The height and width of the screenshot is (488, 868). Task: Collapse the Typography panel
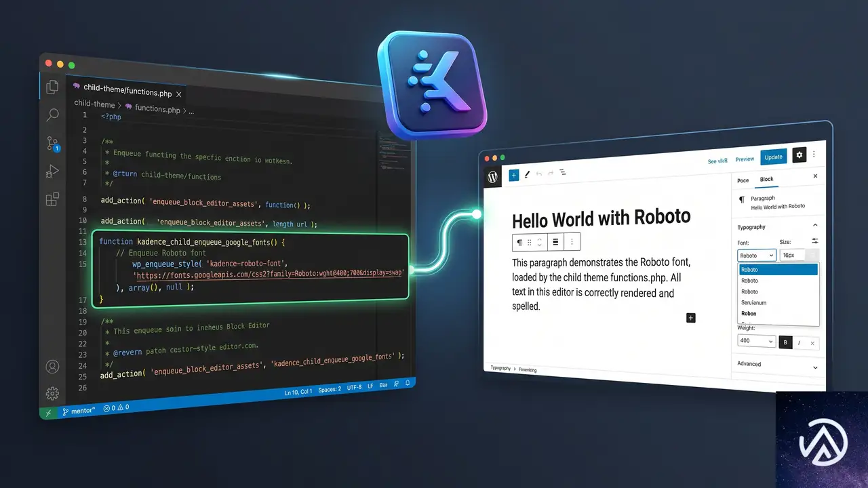pos(814,226)
